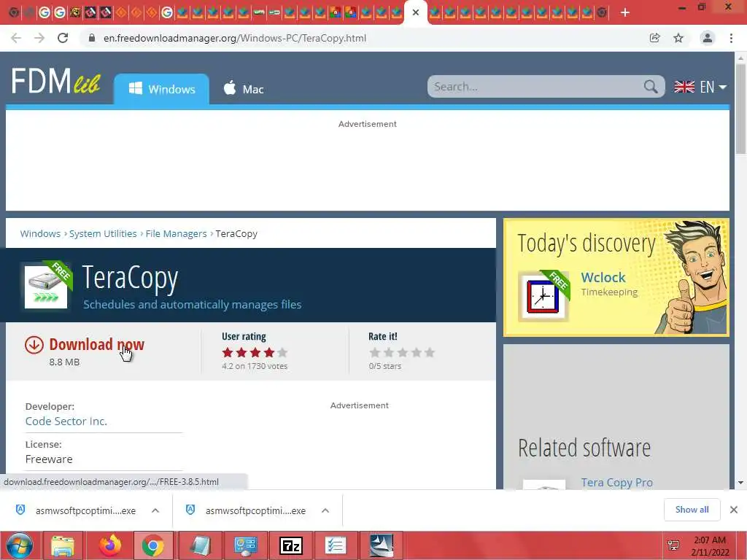Open 7-Zip from the taskbar
Image resolution: width=747 pixels, height=560 pixels.
point(290,545)
